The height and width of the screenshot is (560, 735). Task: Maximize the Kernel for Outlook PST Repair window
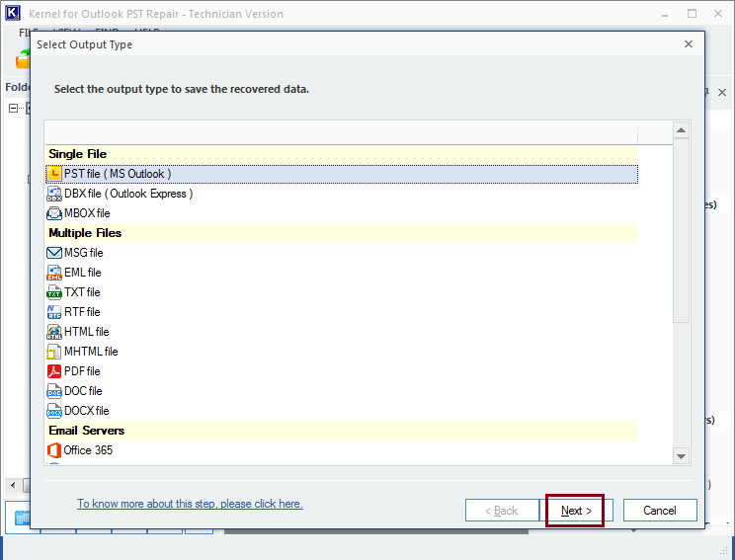[692, 14]
